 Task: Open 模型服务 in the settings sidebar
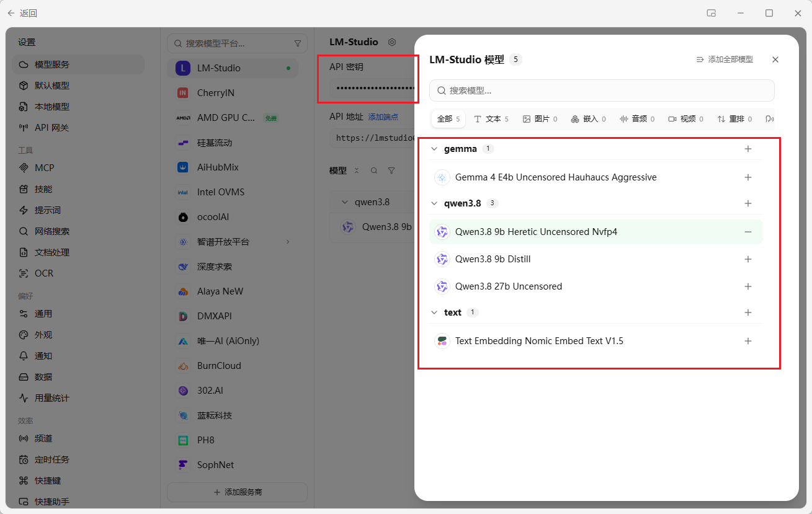point(78,64)
